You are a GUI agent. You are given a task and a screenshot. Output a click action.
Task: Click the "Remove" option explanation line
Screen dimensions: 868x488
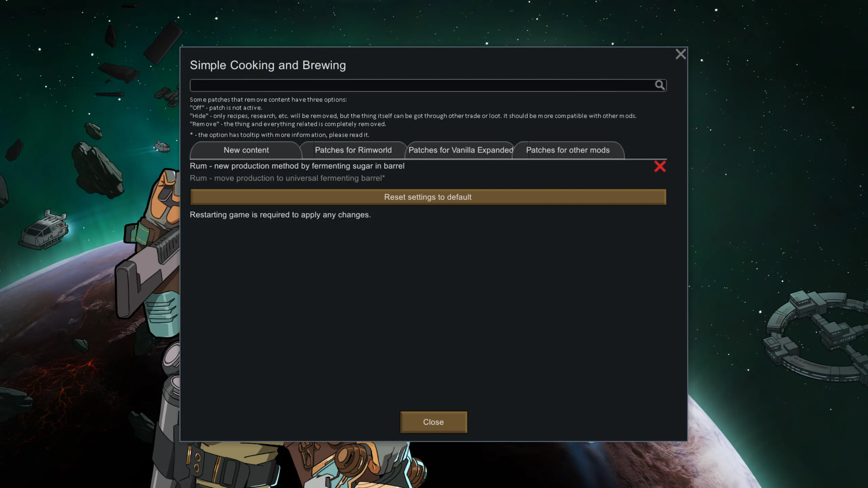[288, 124]
